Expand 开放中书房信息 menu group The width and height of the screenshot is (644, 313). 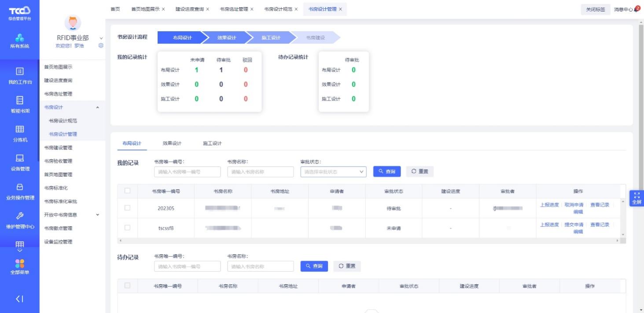click(x=97, y=215)
